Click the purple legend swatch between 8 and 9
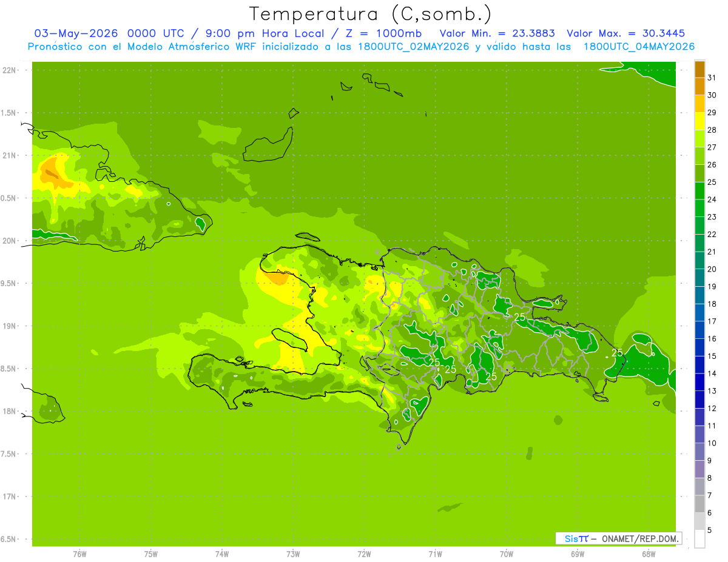This screenshot has width=728, height=562. pyautogui.click(x=699, y=469)
